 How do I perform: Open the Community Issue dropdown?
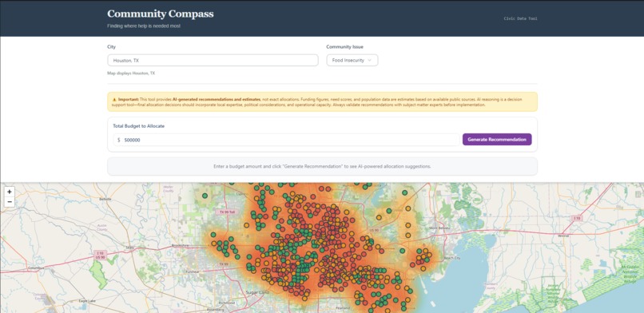352,61
